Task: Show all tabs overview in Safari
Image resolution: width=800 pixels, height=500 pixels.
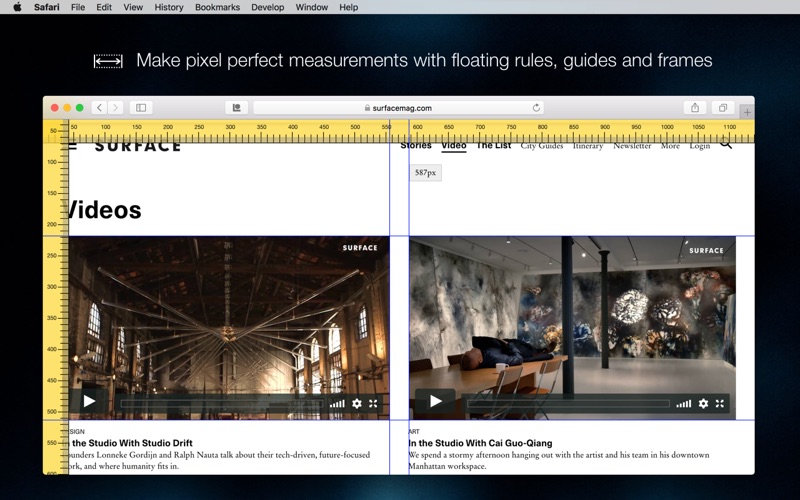Action: coord(721,108)
